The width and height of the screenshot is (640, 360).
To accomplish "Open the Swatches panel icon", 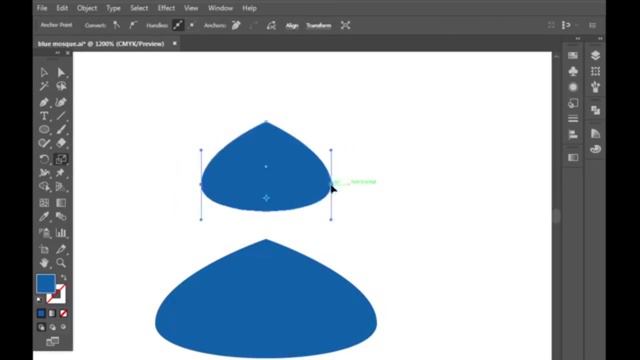I will 573,55.
